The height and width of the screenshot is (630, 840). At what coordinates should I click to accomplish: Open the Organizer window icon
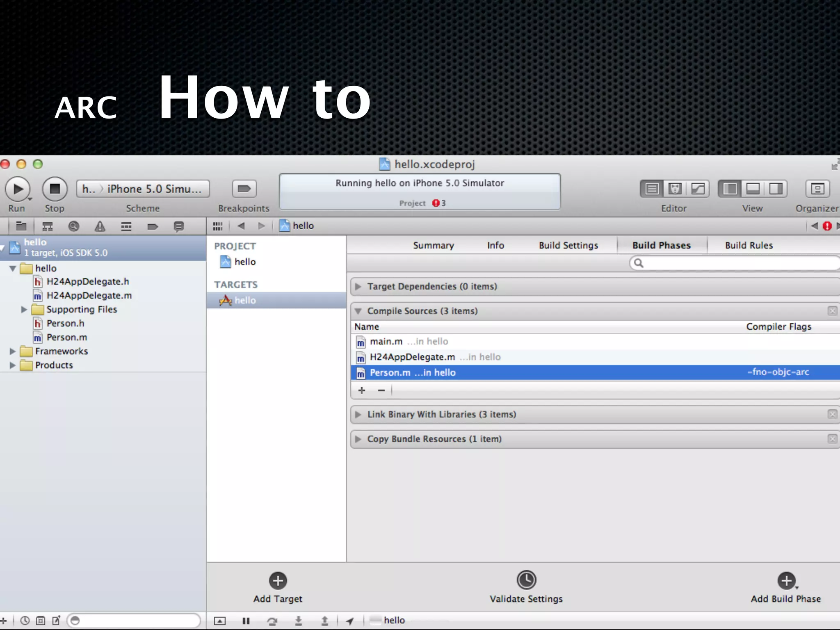coord(817,189)
